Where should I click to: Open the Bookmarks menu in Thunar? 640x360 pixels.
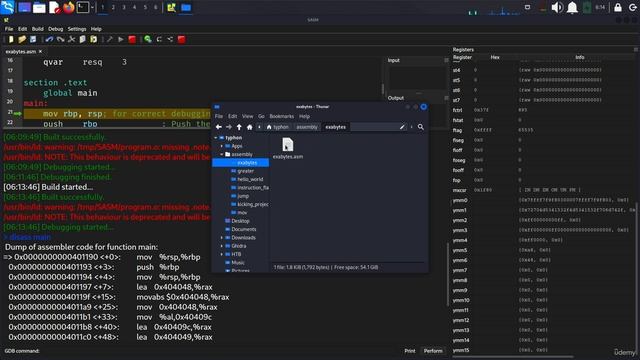coord(282,116)
